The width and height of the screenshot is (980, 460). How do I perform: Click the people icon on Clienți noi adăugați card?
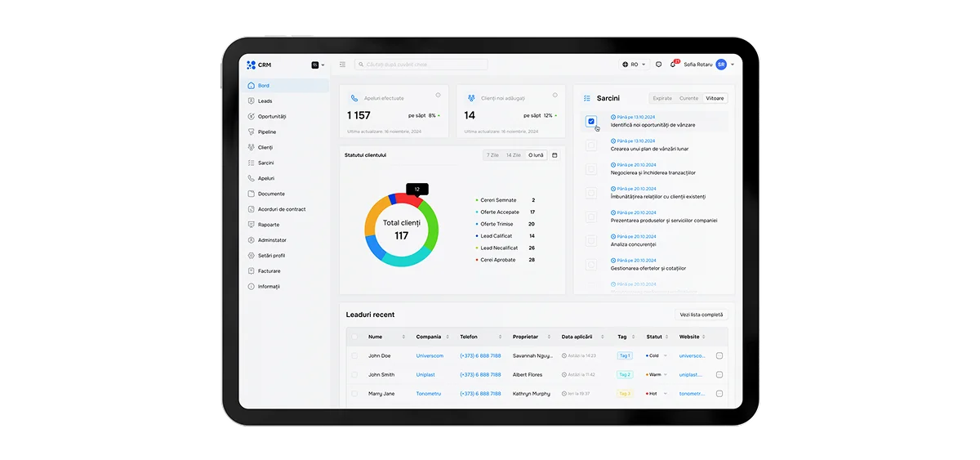(x=471, y=98)
